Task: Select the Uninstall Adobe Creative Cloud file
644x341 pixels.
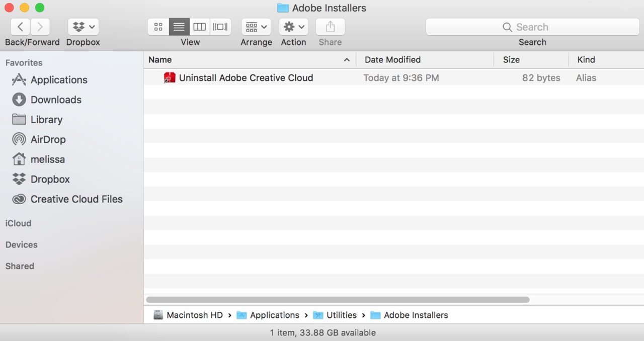Action: (246, 78)
